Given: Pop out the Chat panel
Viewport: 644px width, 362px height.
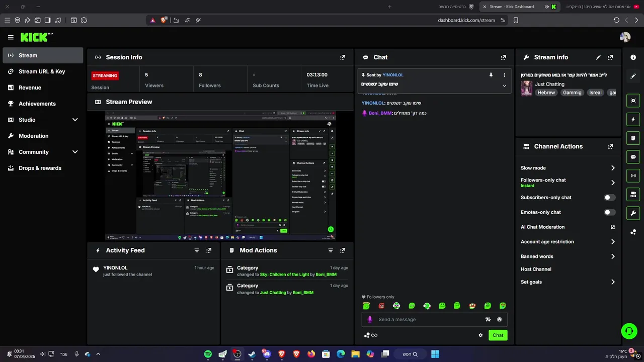Looking at the screenshot, I should pyautogui.click(x=503, y=57).
